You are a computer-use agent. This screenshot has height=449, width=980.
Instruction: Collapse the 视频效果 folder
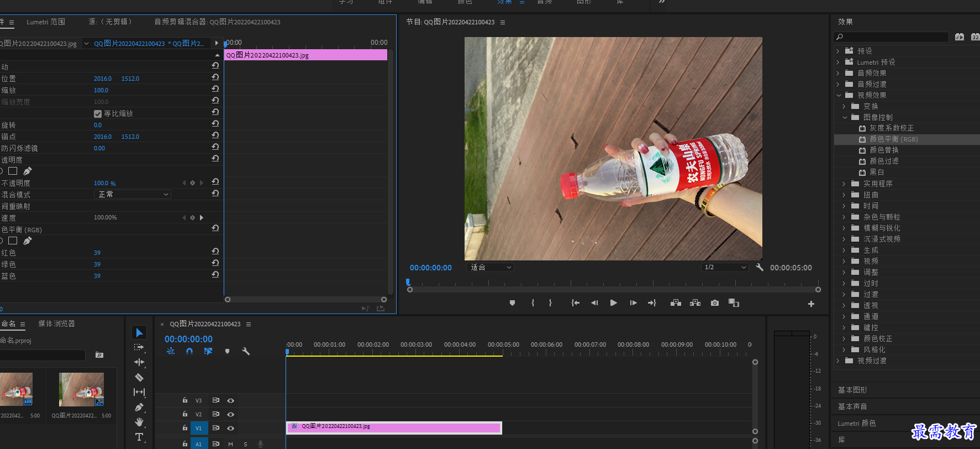tap(839, 95)
